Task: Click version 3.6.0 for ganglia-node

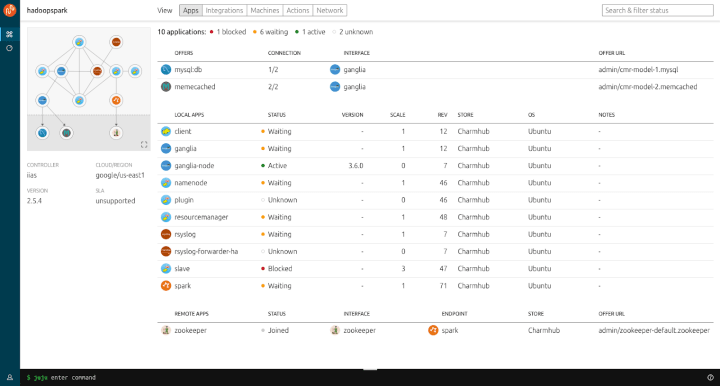Action: tap(356, 166)
